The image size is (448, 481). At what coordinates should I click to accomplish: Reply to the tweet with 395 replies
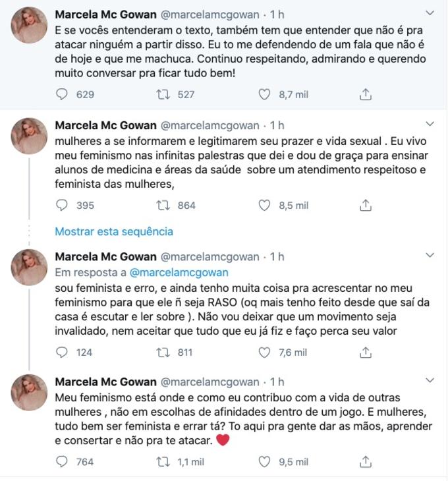coord(62,205)
